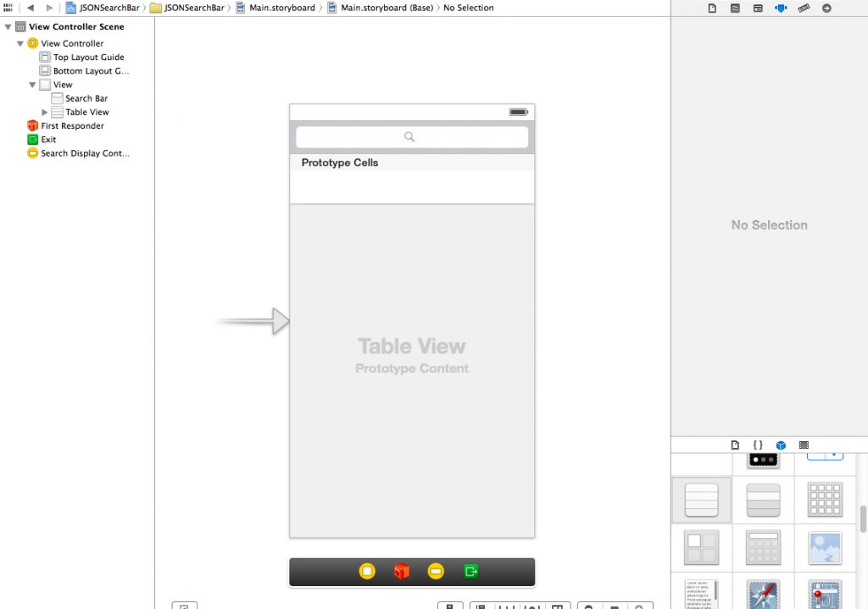Viewport: 868px width, 609px height.
Task: Show the Identity inspector
Action: click(758, 8)
